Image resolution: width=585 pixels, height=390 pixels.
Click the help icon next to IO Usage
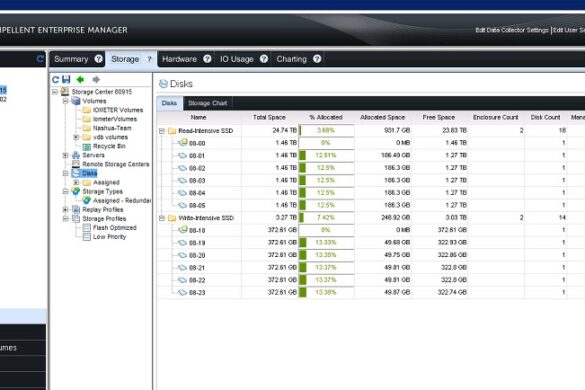pos(264,59)
